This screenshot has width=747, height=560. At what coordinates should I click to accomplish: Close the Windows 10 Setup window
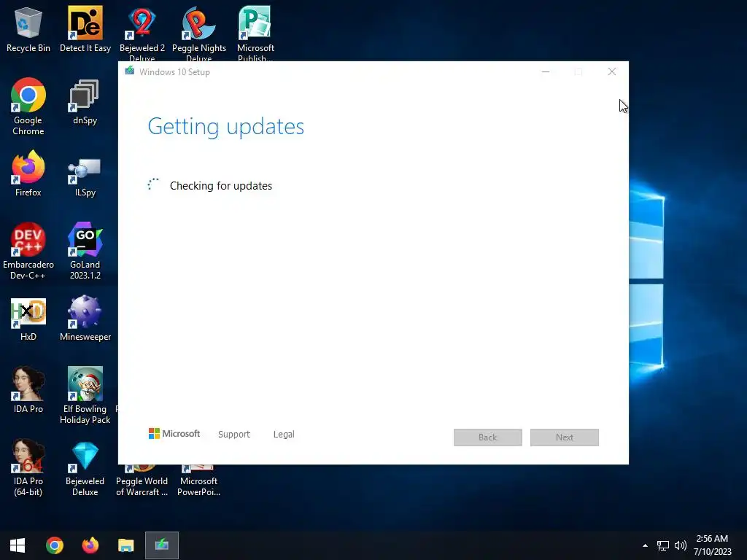pyautogui.click(x=612, y=72)
